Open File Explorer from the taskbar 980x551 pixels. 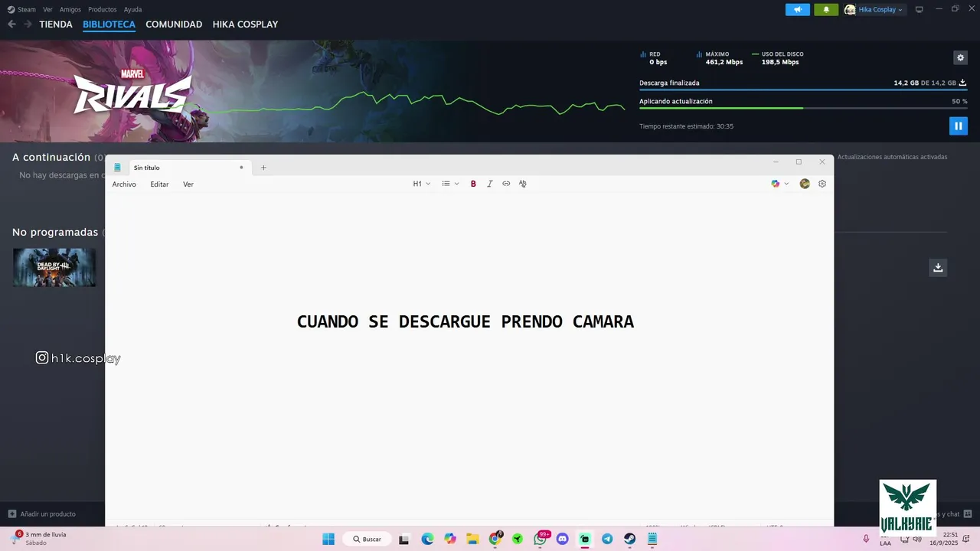[472, 539]
